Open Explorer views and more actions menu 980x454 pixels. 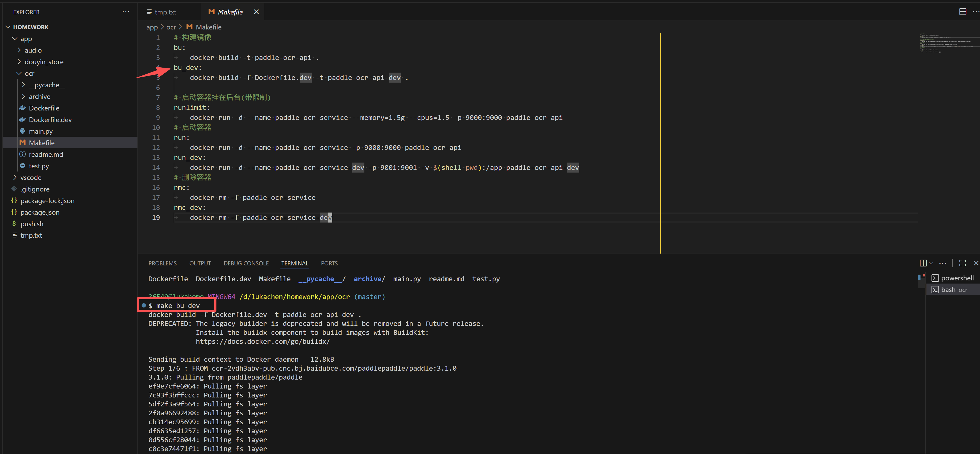click(x=126, y=12)
